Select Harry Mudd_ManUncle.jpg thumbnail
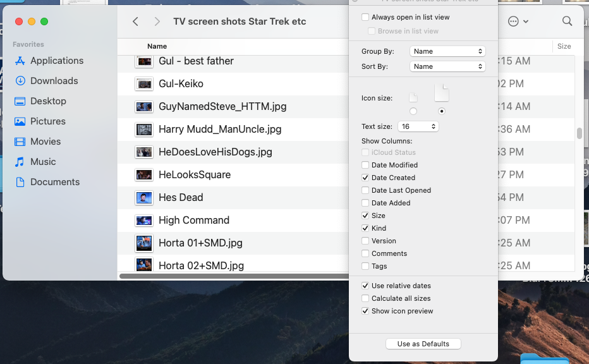 click(144, 130)
